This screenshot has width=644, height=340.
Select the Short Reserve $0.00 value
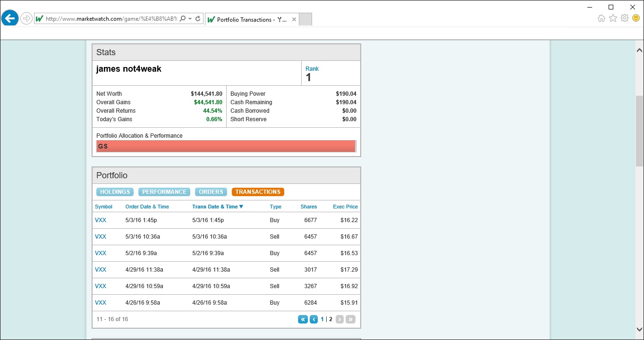tap(349, 119)
